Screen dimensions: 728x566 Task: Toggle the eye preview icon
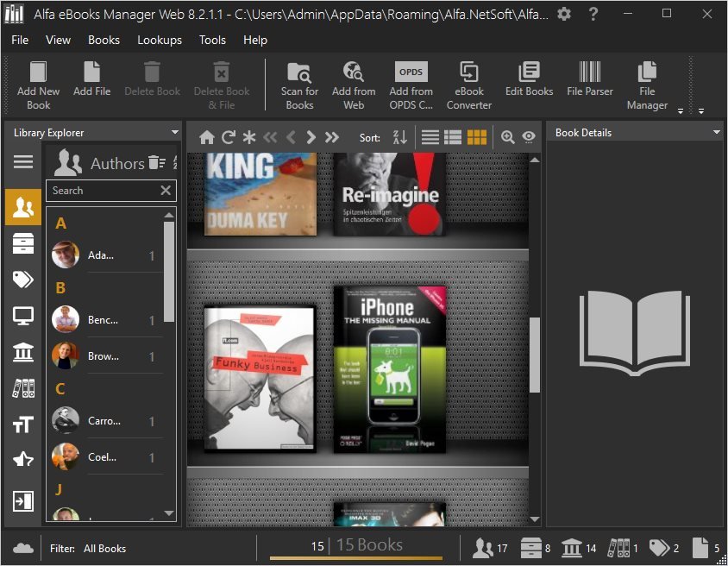coord(529,137)
